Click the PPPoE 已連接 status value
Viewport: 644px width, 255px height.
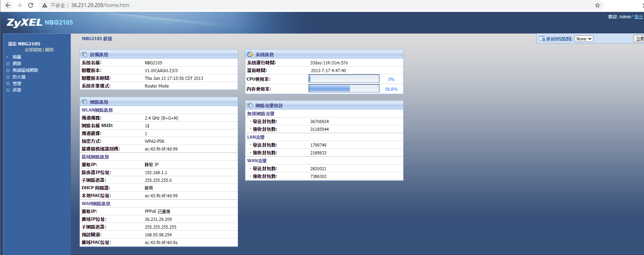157,211
